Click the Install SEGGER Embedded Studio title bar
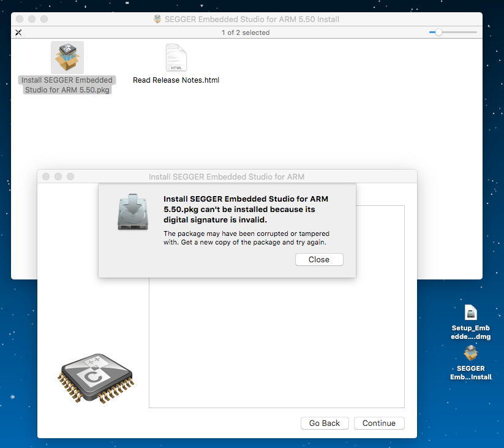This screenshot has height=448, width=504. (227, 177)
